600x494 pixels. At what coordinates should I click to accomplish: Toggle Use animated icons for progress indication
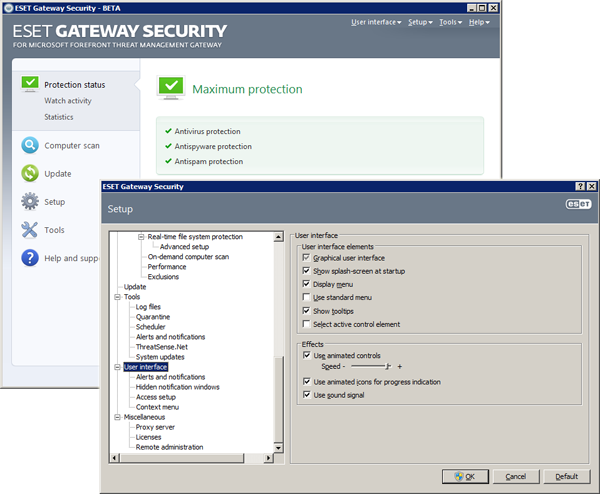pyautogui.click(x=307, y=382)
